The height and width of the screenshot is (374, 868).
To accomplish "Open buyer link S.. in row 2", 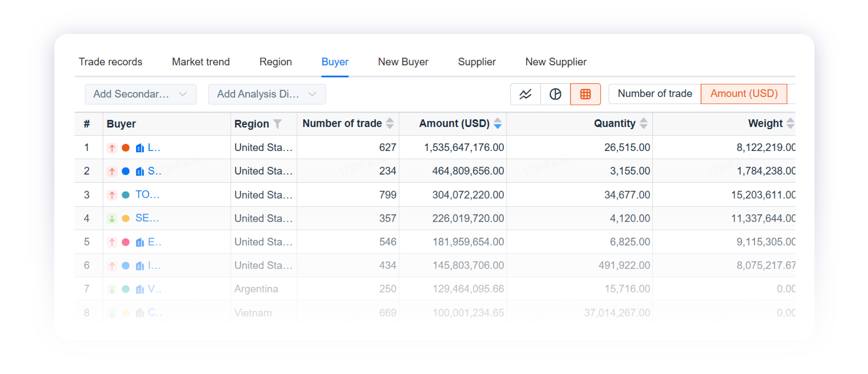I will pyautogui.click(x=154, y=171).
